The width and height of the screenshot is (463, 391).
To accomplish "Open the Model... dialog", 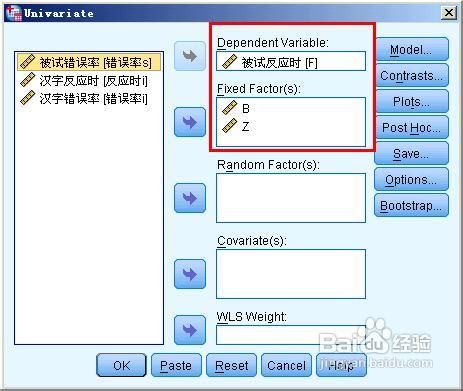I will pyautogui.click(x=411, y=49).
